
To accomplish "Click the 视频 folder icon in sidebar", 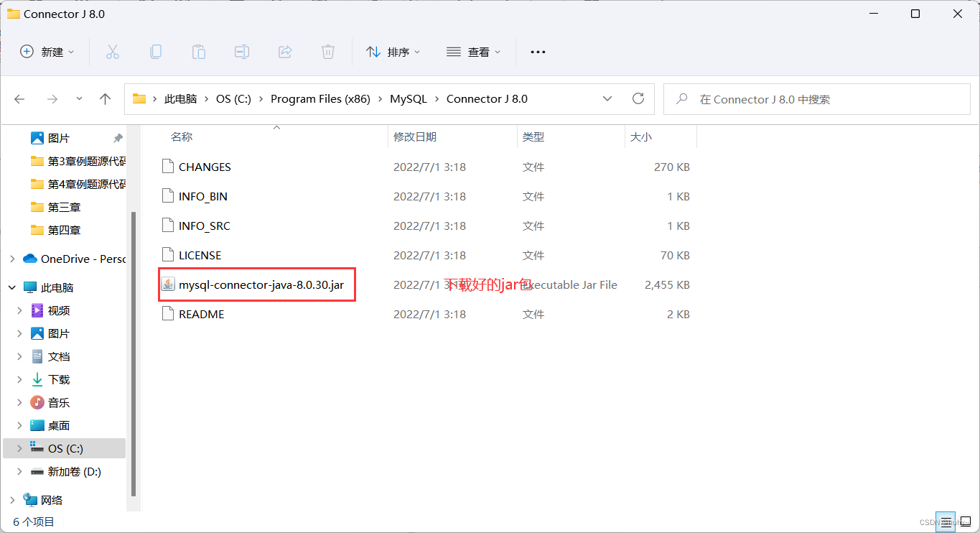I will point(37,310).
